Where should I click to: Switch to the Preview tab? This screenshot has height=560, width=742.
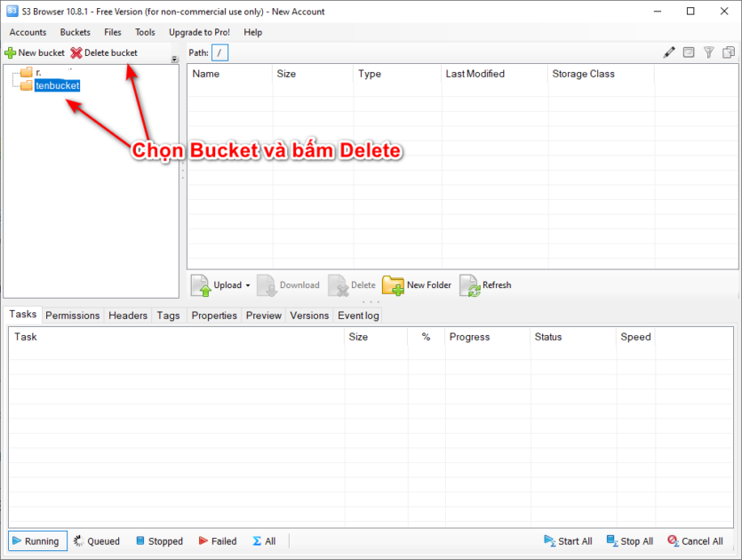click(x=264, y=316)
